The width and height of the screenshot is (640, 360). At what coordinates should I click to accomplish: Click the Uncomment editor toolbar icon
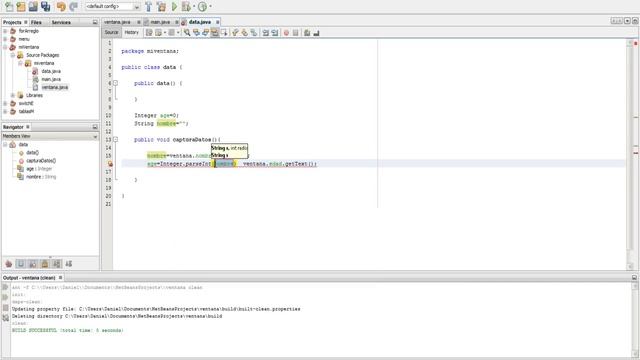(x=316, y=33)
